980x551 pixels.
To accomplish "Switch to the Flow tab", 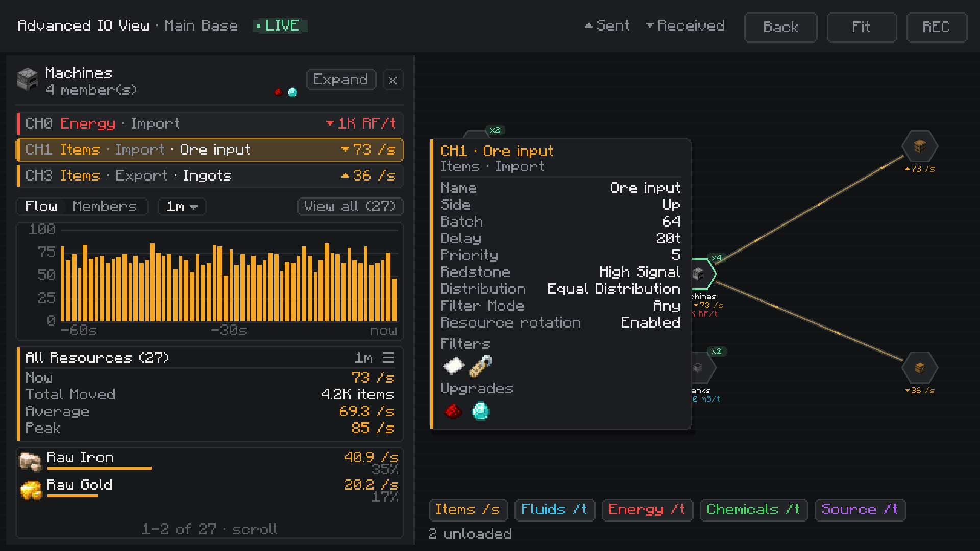I will (x=41, y=206).
